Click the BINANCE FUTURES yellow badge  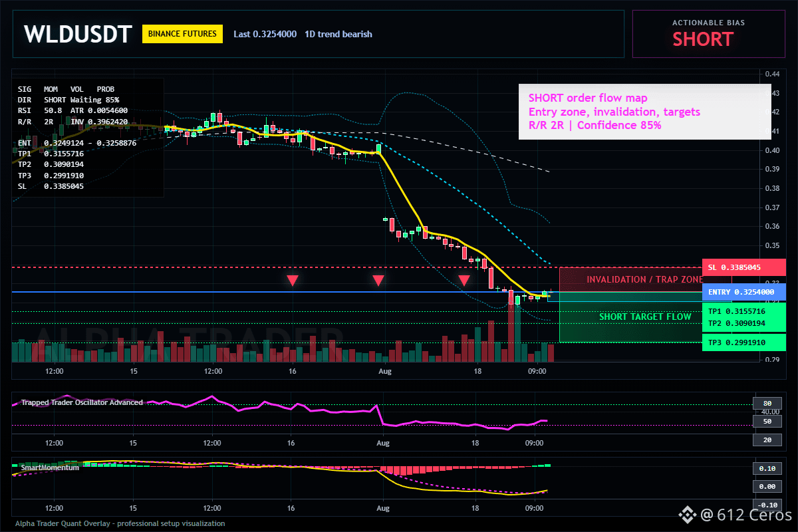tap(182, 34)
